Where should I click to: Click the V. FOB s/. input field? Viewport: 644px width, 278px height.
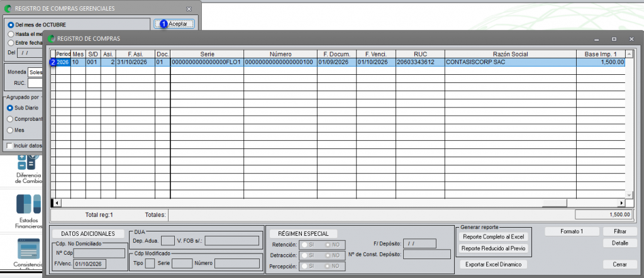(232, 241)
